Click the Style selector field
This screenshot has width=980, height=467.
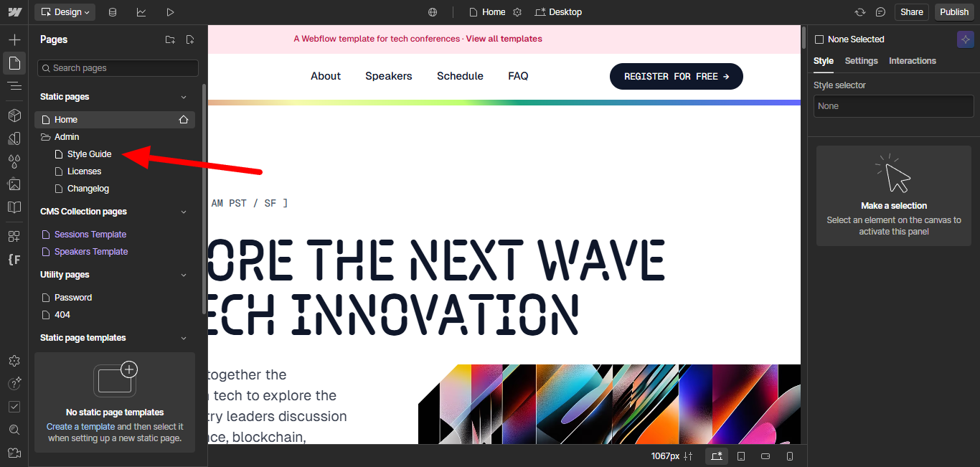(x=893, y=106)
